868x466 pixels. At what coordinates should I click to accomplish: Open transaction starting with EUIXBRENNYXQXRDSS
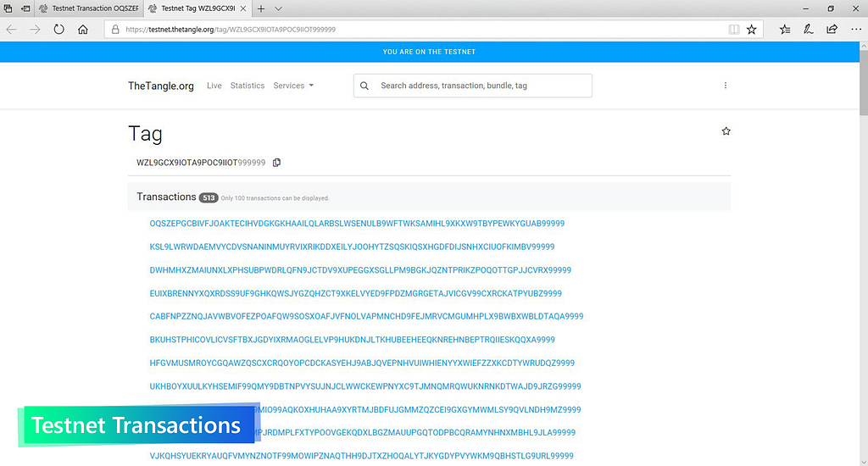pyautogui.click(x=355, y=293)
